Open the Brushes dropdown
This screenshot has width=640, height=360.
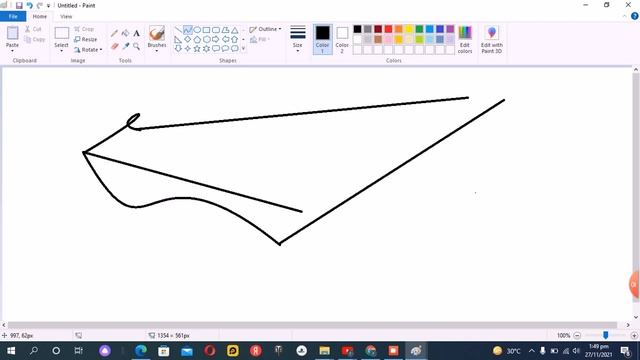tap(157, 51)
